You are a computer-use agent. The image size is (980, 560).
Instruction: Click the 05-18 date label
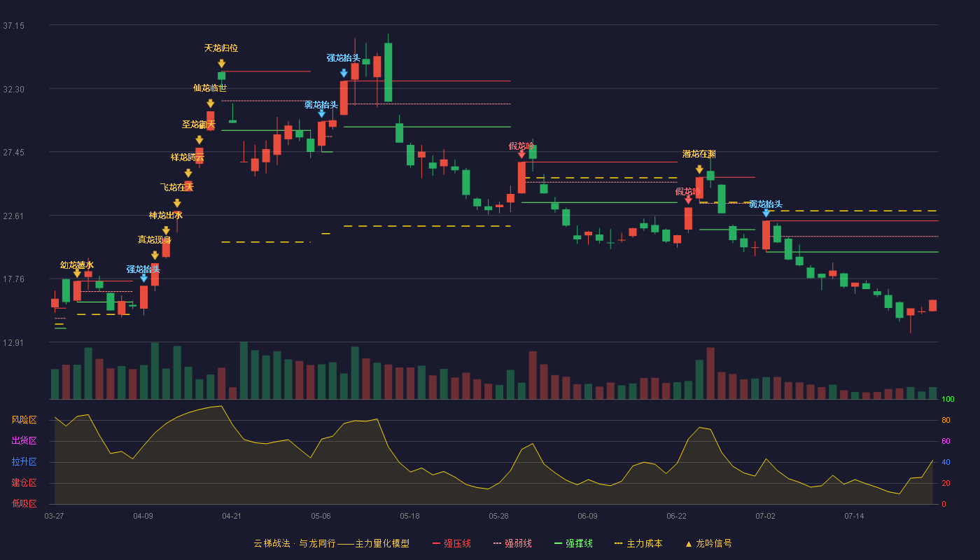pos(409,516)
